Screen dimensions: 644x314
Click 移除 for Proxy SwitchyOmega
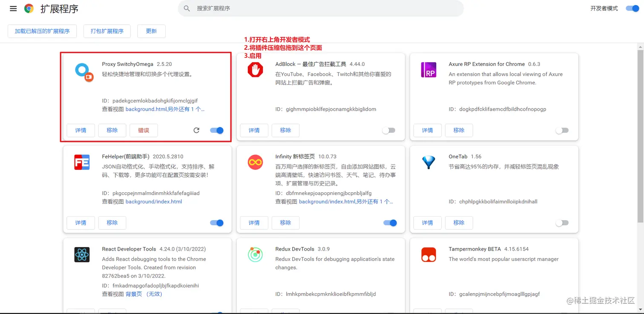(x=112, y=130)
